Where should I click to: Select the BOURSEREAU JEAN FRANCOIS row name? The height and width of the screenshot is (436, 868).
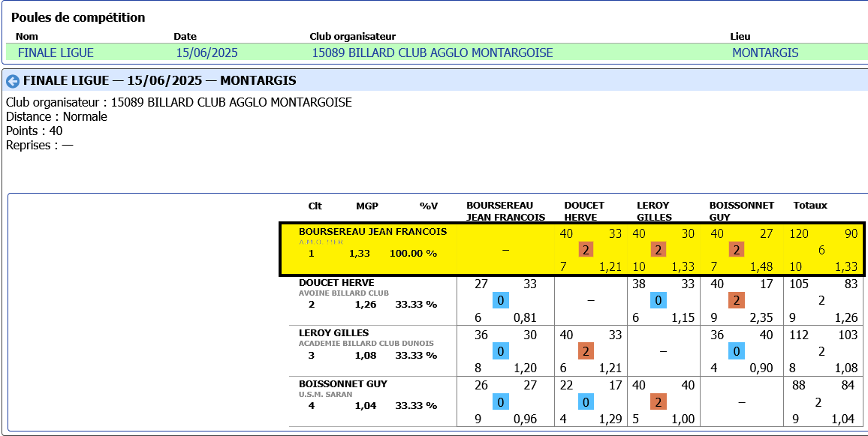(372, 232)
